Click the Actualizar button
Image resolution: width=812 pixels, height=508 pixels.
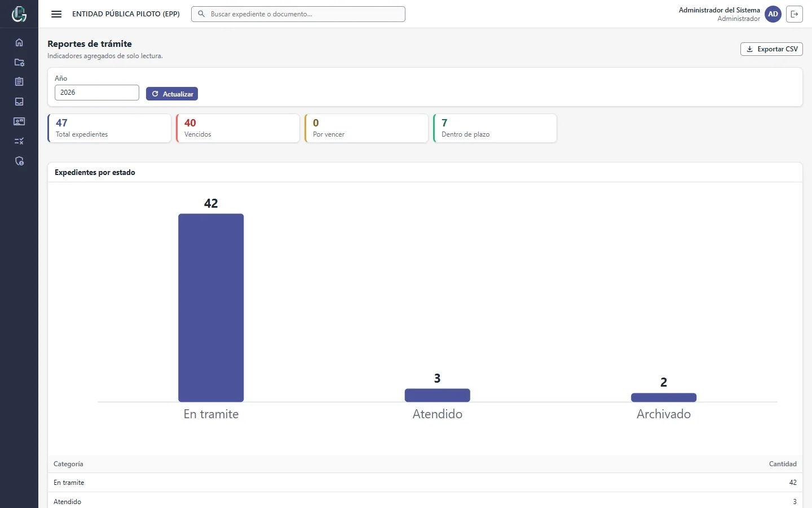(172, 94)
